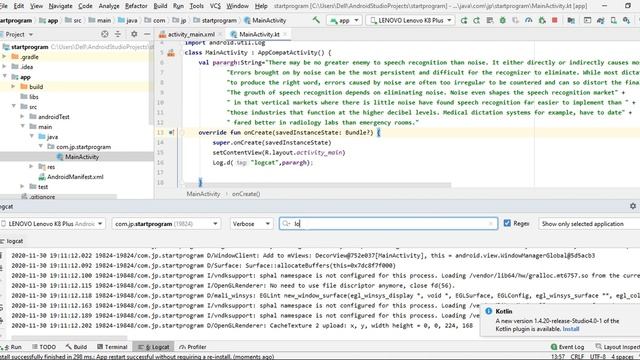
Task: Click the editor horizontal scrollbar
Action: pyautogui.click(x=317, y=185)
